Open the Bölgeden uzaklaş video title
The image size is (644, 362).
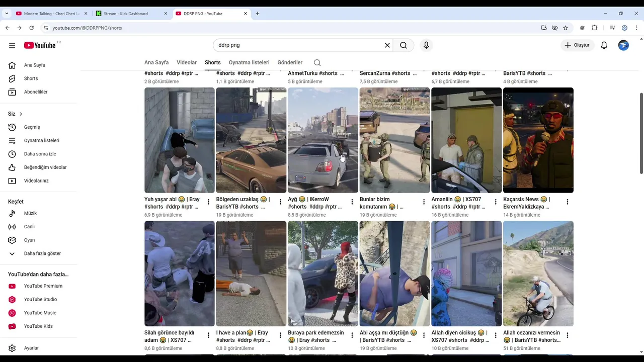(x=243, y=203)
